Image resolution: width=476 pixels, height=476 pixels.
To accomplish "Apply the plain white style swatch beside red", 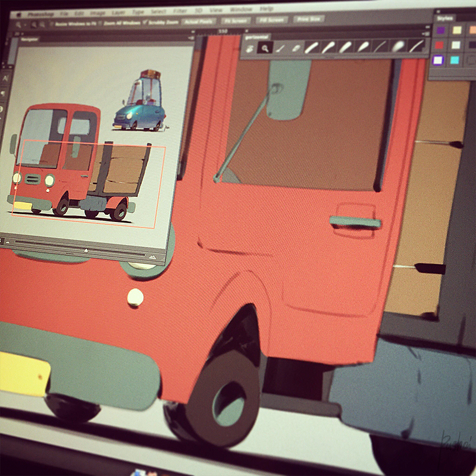I will click(456, 45).
